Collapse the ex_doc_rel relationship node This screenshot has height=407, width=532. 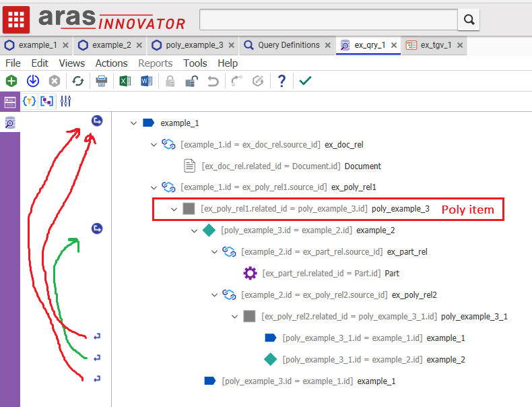coord(154,144)
